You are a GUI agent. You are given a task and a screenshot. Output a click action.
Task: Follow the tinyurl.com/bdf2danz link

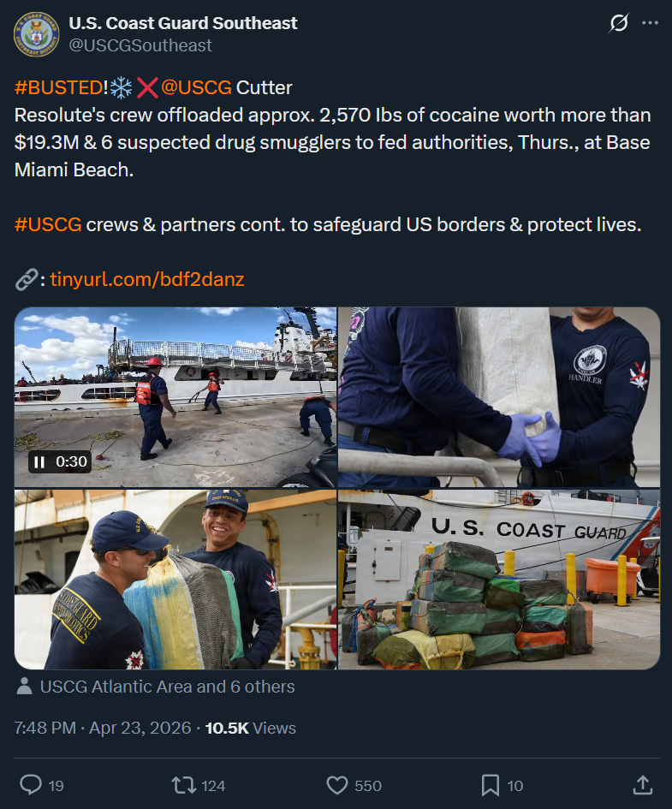[x=147, y=279]
